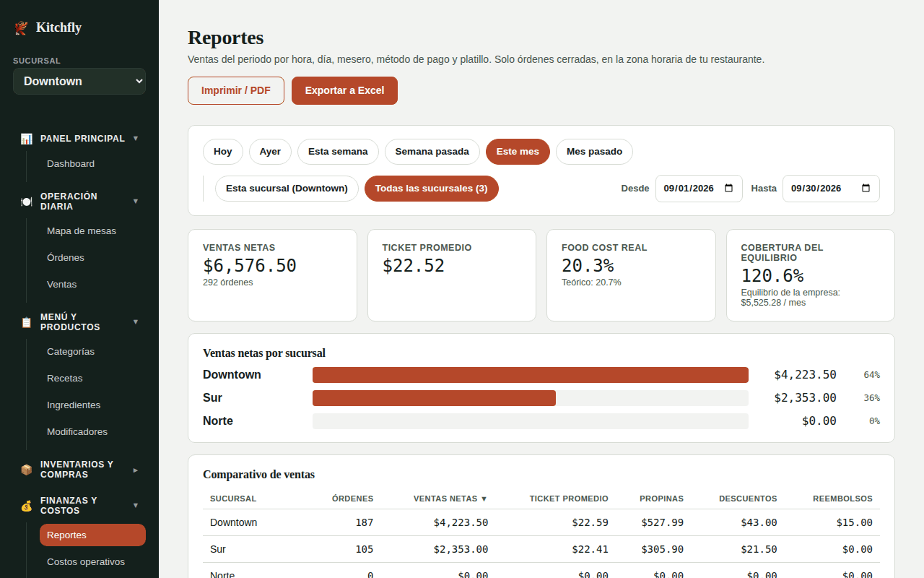Screen dimensions: 924x578
Task: Collapse the Menú y Productos section
Action: pyautogui.click(x=136, y=322)
